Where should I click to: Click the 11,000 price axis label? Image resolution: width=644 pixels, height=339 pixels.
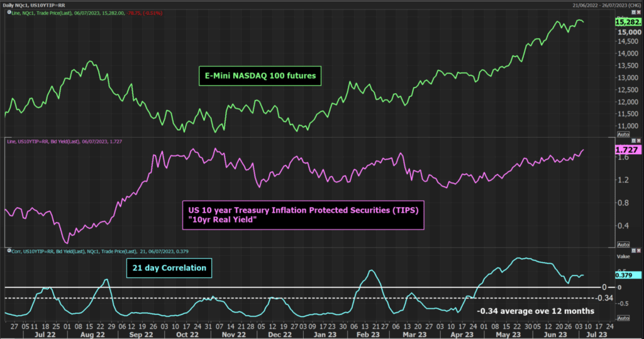(628, 126)
